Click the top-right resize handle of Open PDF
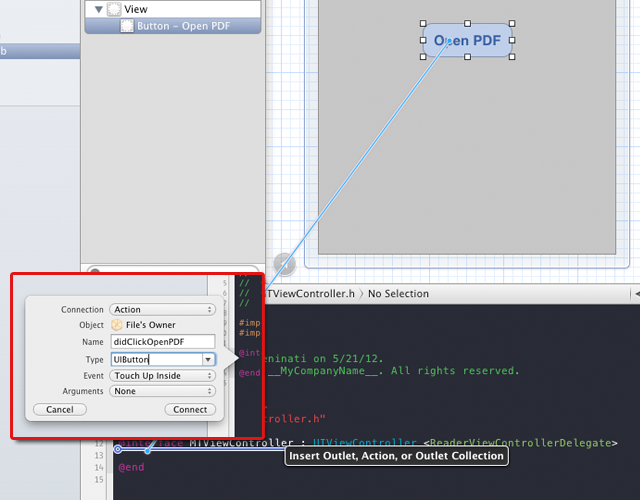The width and height of the screenshot is (640, 500). (512, 24)
